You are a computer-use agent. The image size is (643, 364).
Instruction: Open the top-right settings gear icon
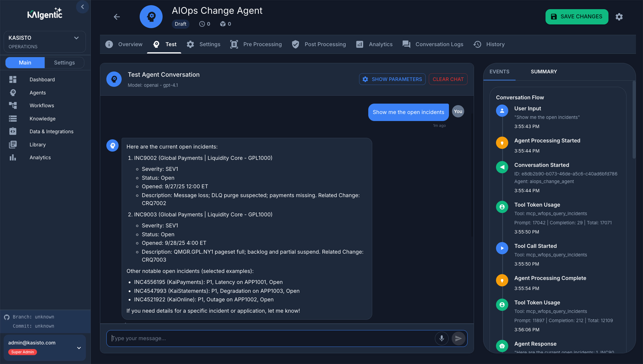pyautogui.click(x=619, y=17)
